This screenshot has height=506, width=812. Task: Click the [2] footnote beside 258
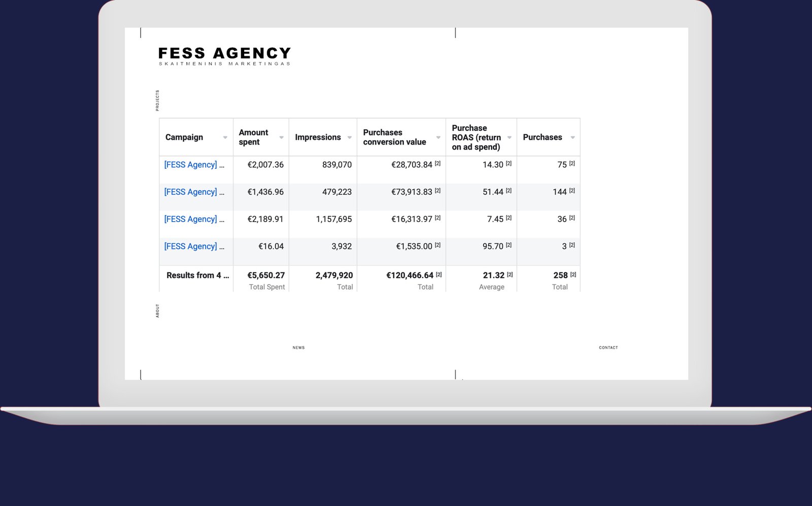click(573, 274)
